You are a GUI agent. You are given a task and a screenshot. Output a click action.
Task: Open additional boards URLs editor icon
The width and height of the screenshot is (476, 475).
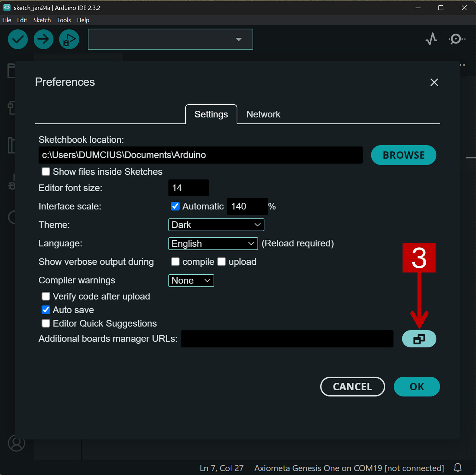tap(419, 339)
